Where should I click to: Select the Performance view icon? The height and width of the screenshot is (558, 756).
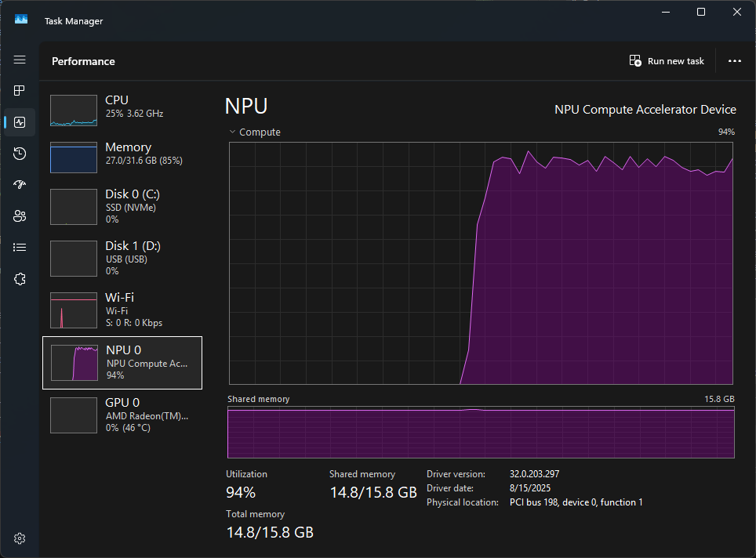point(20,122)
